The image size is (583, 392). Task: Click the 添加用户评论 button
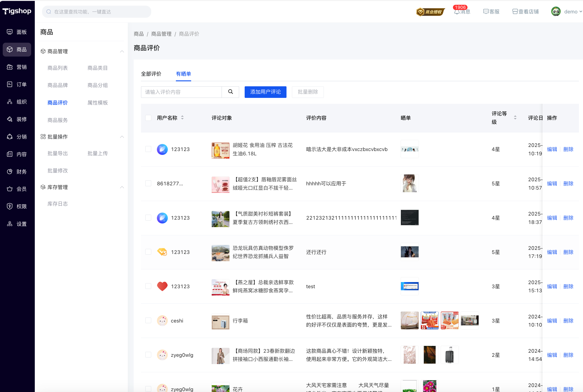point(265,92)
